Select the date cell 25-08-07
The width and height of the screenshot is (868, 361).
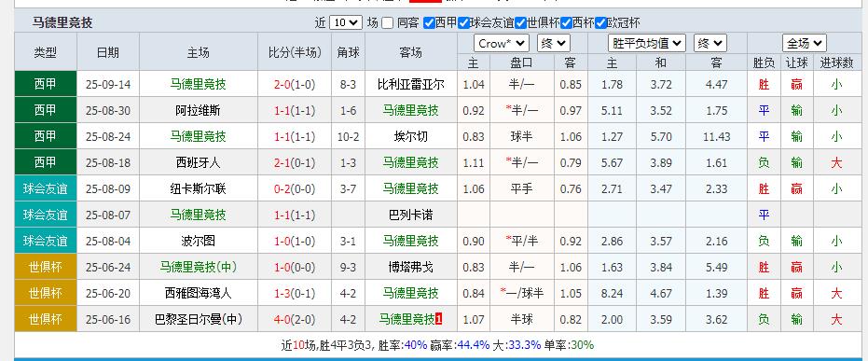[108, 215]
